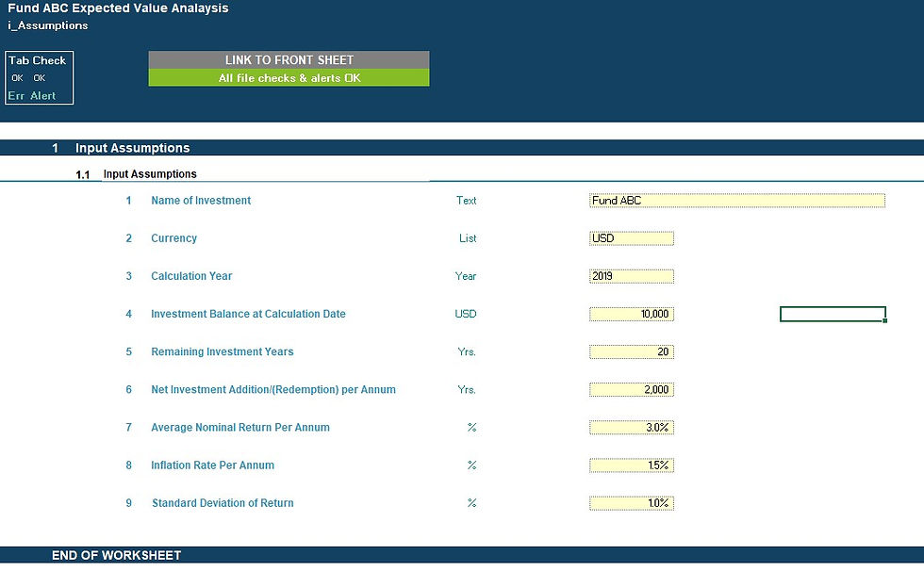Click the Name of Investment label
This screenshot has height=571, width=924.
pyautogui.click(x=201, y=201)
